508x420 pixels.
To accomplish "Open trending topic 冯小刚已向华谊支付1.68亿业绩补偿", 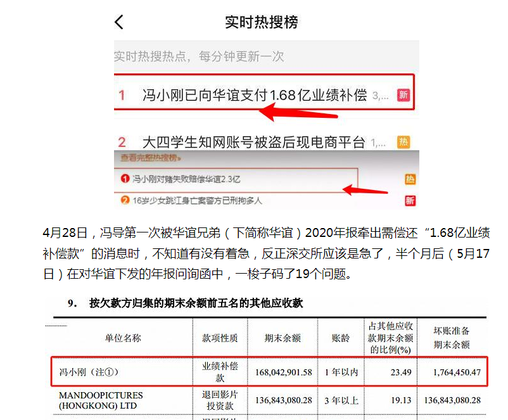I will point(255,95).
